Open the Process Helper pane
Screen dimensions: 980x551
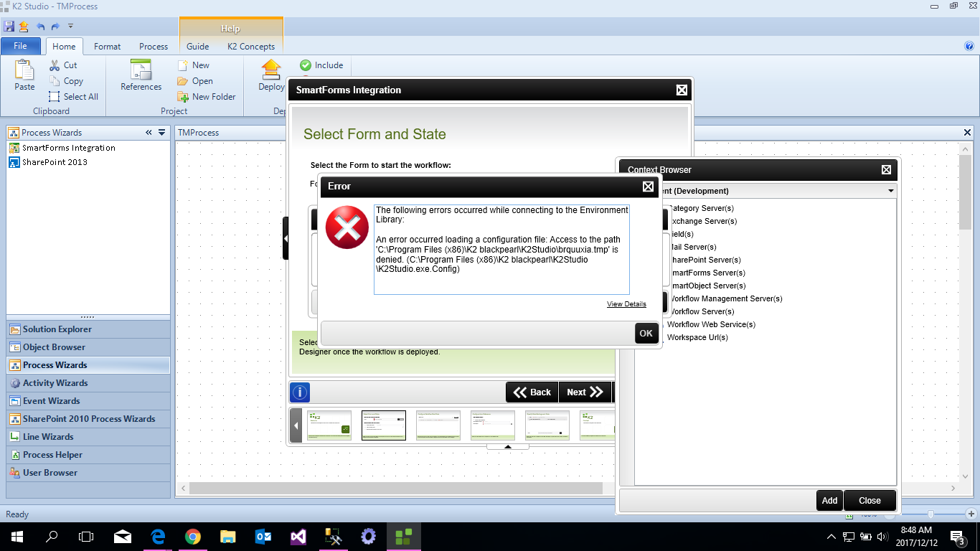pyautogui.click(x=89, y=455)
